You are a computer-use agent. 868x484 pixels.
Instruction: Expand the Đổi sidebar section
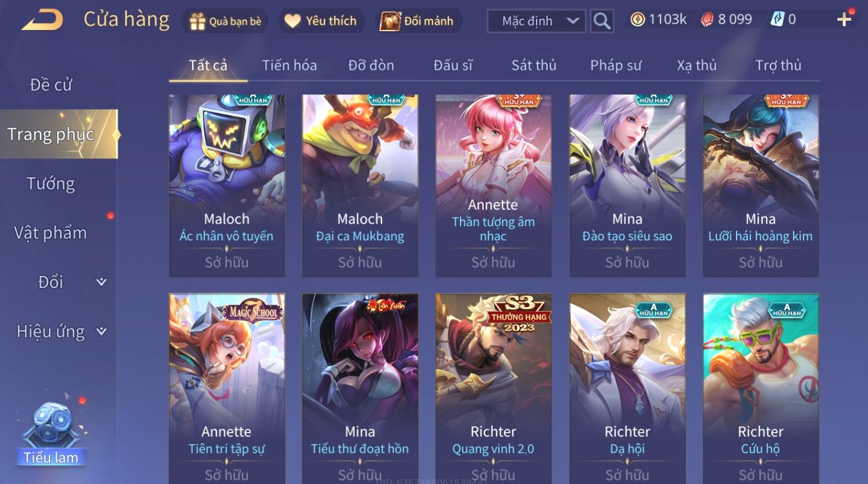click(x=101, y=282)
